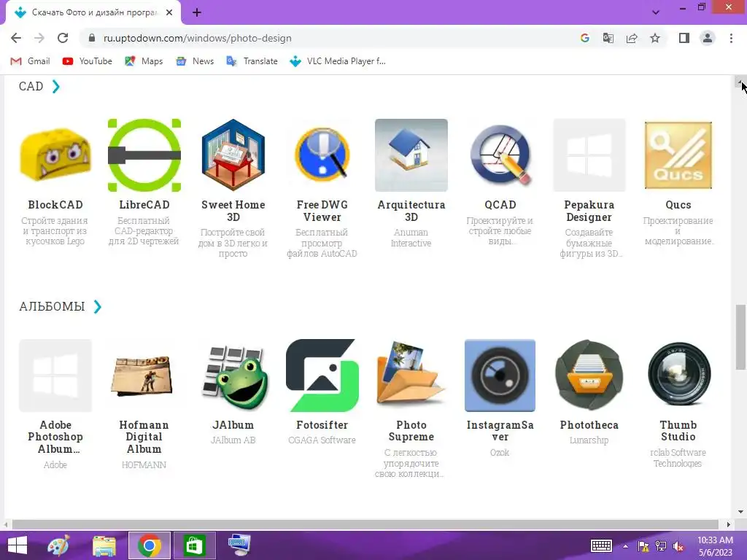
Task: Open the Maps bookmark
Action: [x=144, y=61]
